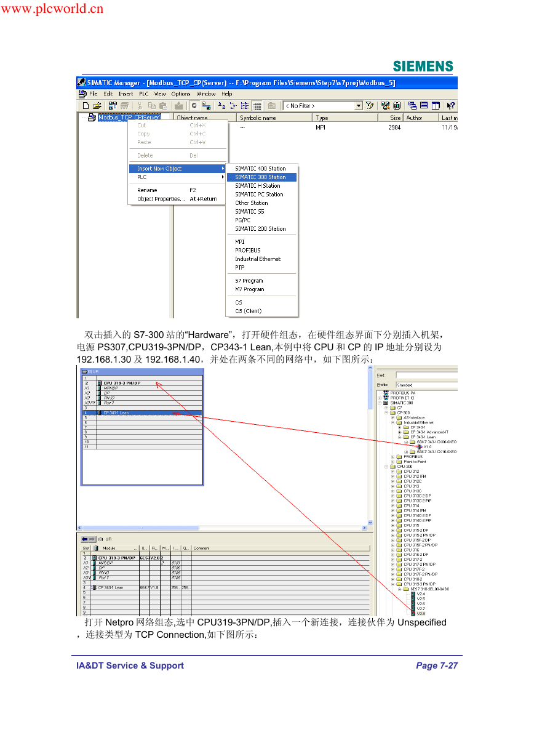Viewport: 534px width, 756px height.
Task: Choose OS (Client) in the submenu
Action: pos(261,311)
